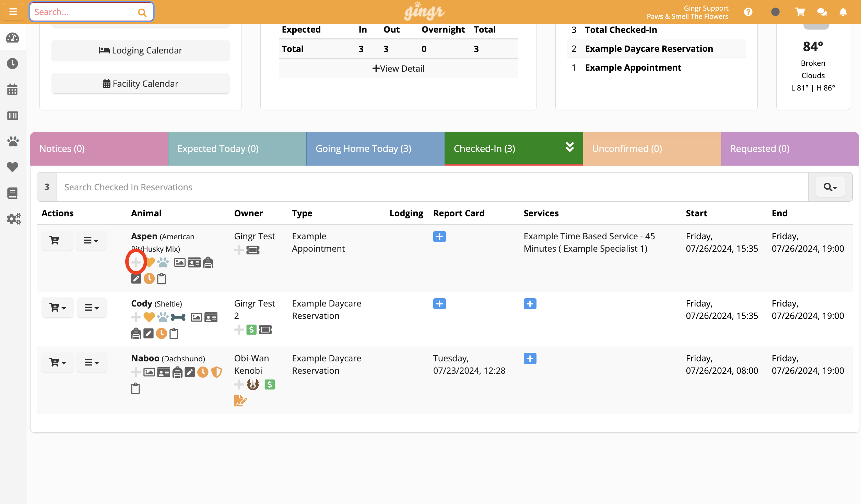This screenshot has width=861, height=504.
Task: Click Aspen's ID card icon
Action: point(194,263)
